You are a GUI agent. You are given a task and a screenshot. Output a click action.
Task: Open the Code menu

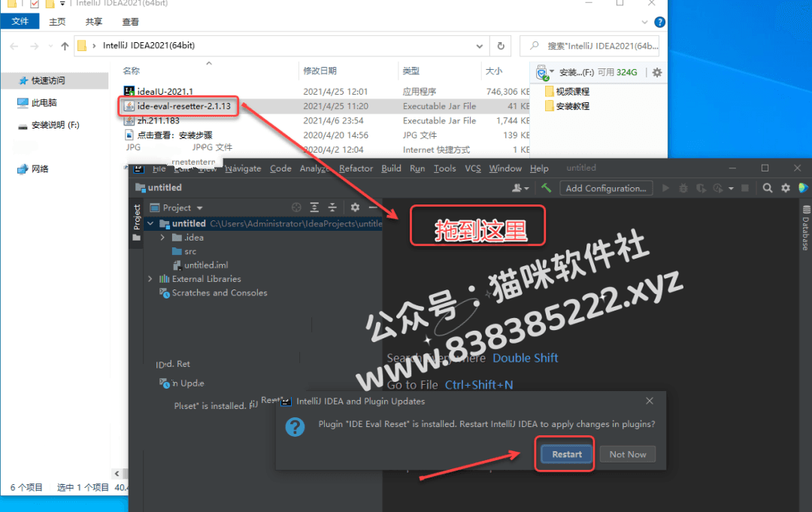click(x=280, y=168)
